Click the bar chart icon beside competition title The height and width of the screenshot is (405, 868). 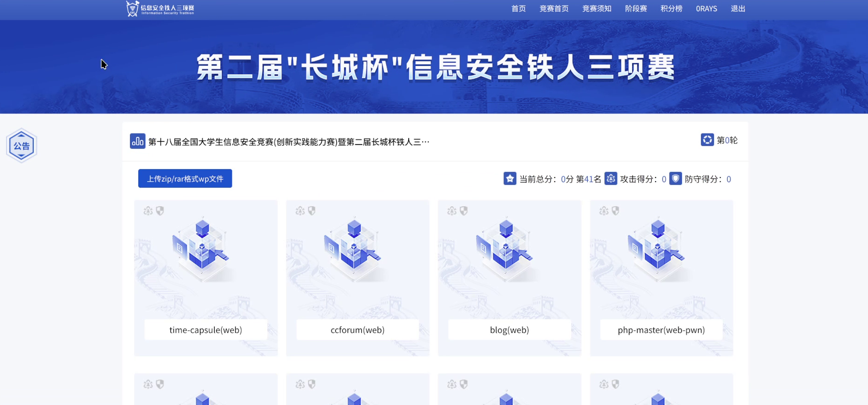point(137,141)
